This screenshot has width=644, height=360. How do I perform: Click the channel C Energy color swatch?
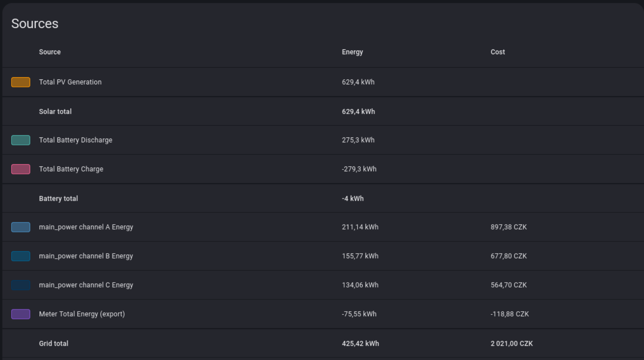click(21, 285)
